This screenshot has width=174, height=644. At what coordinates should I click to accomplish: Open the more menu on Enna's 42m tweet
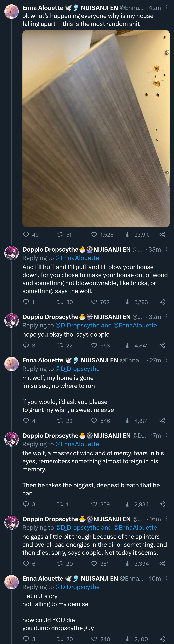pyautogui.click(x=167, y=8)
